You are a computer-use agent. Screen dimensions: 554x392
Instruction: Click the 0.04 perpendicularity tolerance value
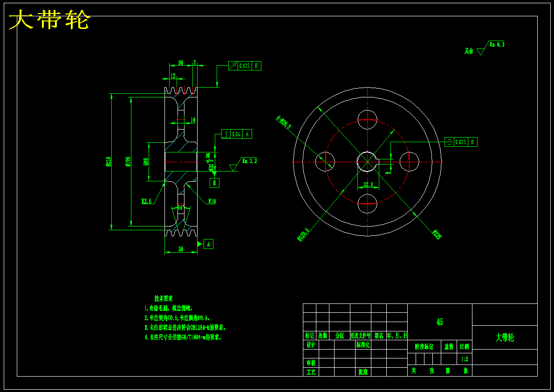[x=236, y=134]
